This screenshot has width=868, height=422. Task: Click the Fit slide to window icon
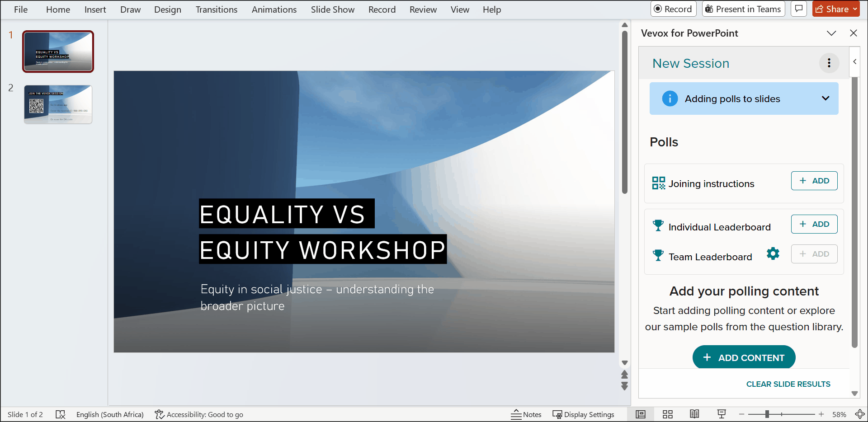point(860,414)
